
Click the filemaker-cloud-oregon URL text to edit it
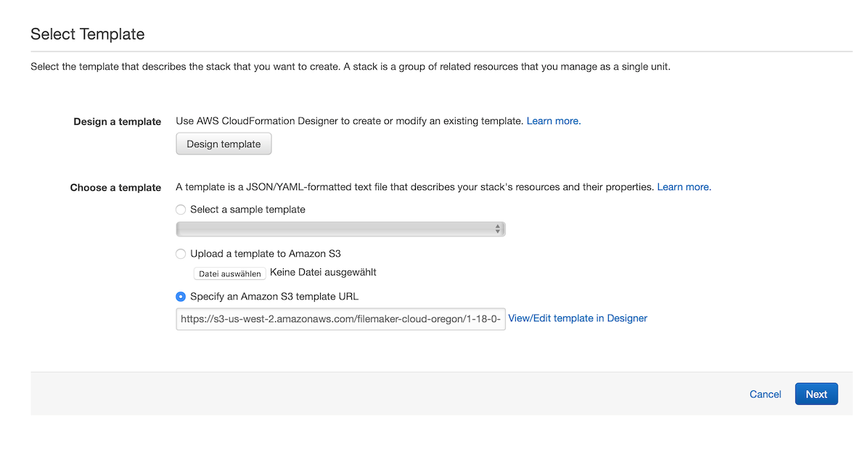pos(340,318)
